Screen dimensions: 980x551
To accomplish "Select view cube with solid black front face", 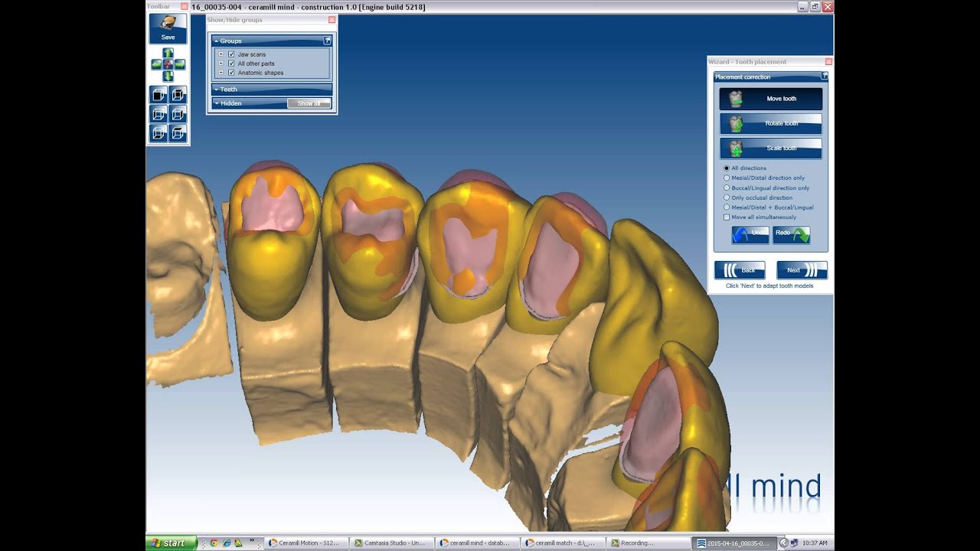I will pos(158,95).
